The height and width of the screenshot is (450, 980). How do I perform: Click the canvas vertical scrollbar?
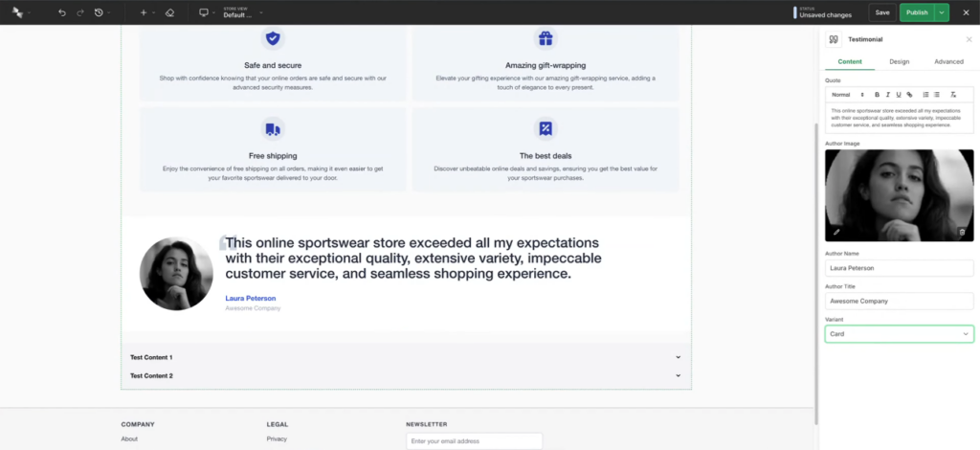[815, 274]
